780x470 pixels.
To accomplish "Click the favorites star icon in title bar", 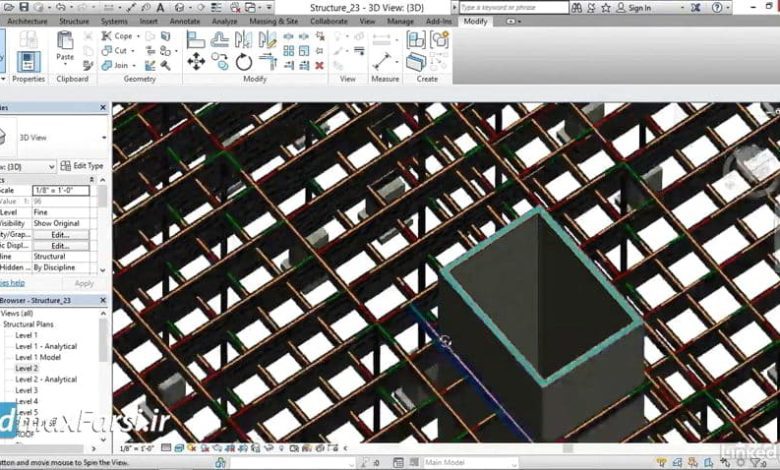I will pyautogui.click(x=606, y=7).
